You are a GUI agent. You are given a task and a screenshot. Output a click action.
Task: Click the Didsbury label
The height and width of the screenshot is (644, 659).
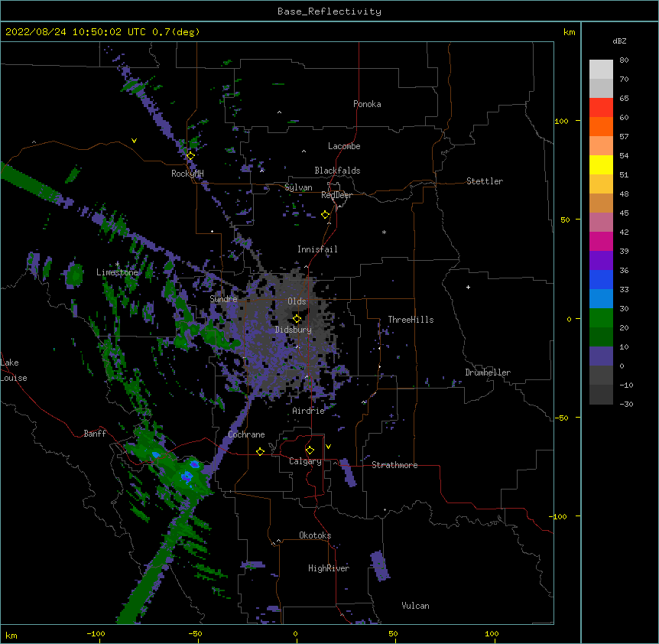pos(293,330)
